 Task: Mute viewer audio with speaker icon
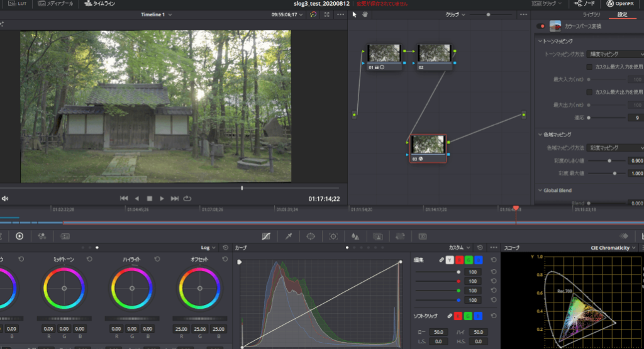5,199
